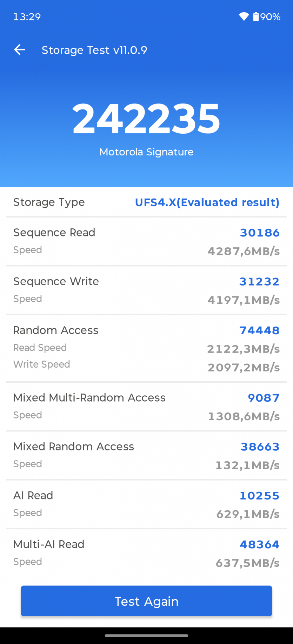Tap the 2097,2MB/s random write speed
Image resolution: width=293 pixels, height=644 pixels.
pyautogui.click(x=244, y=368)
